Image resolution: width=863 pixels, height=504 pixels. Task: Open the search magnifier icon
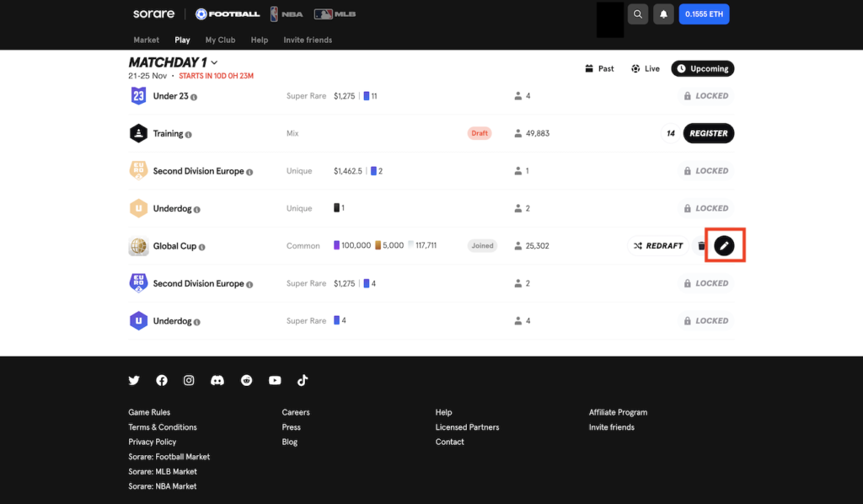[x=639, y=14]
